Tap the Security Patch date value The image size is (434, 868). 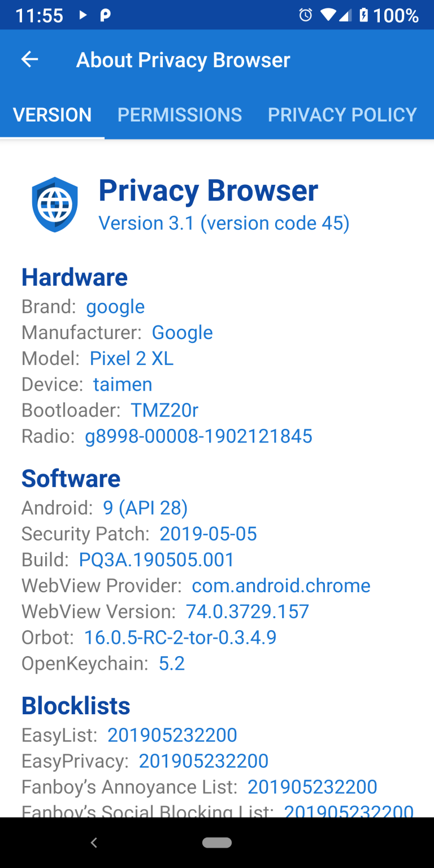click(208, 533)
